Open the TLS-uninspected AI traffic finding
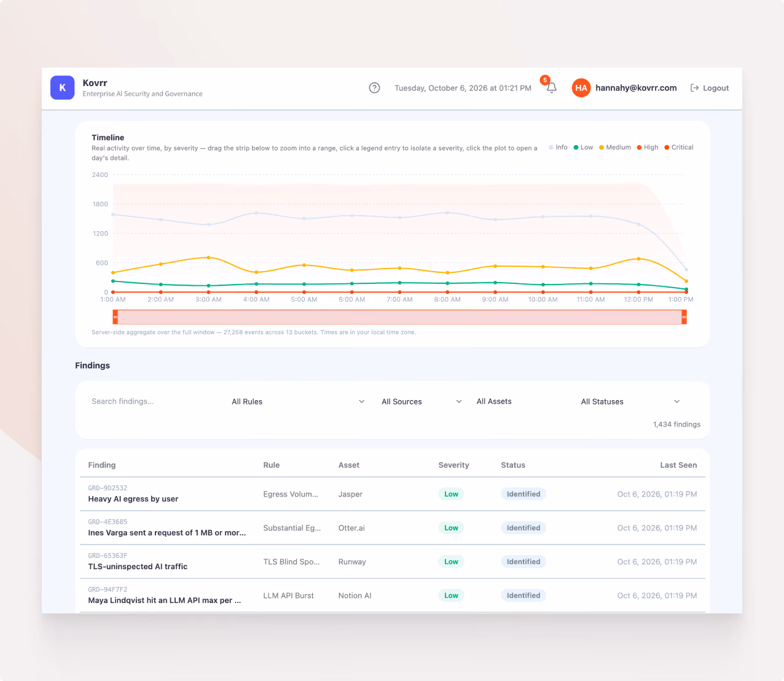784x681 pixels. coord(138,567)
